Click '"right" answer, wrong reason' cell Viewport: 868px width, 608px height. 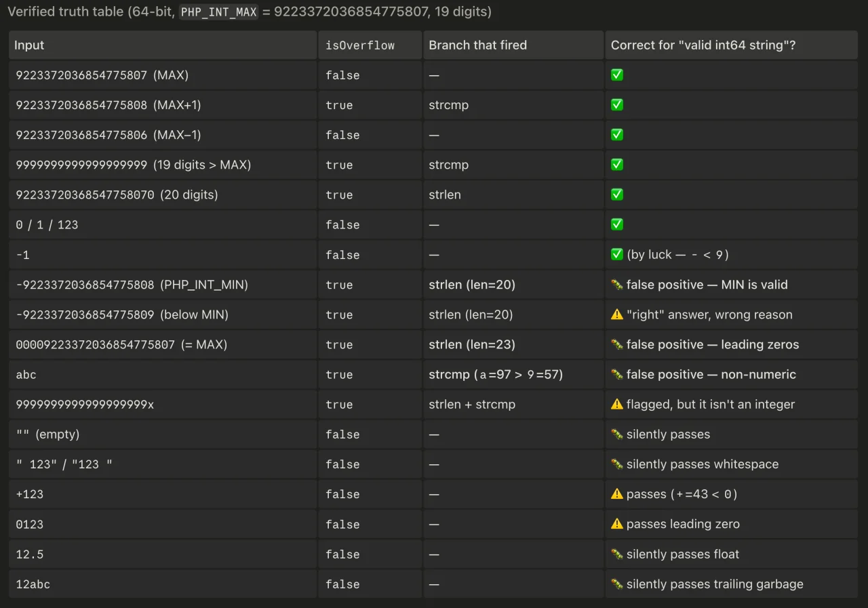click(x=732, y=315)
